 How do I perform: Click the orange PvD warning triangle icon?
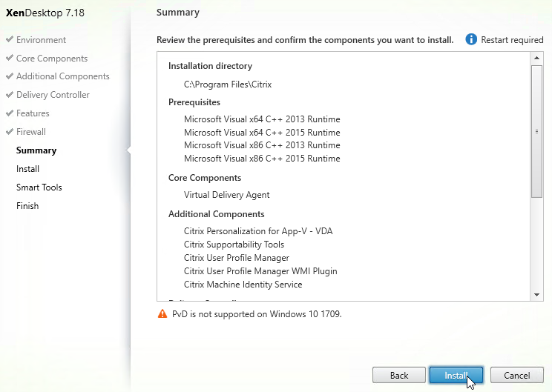point(162,313)
